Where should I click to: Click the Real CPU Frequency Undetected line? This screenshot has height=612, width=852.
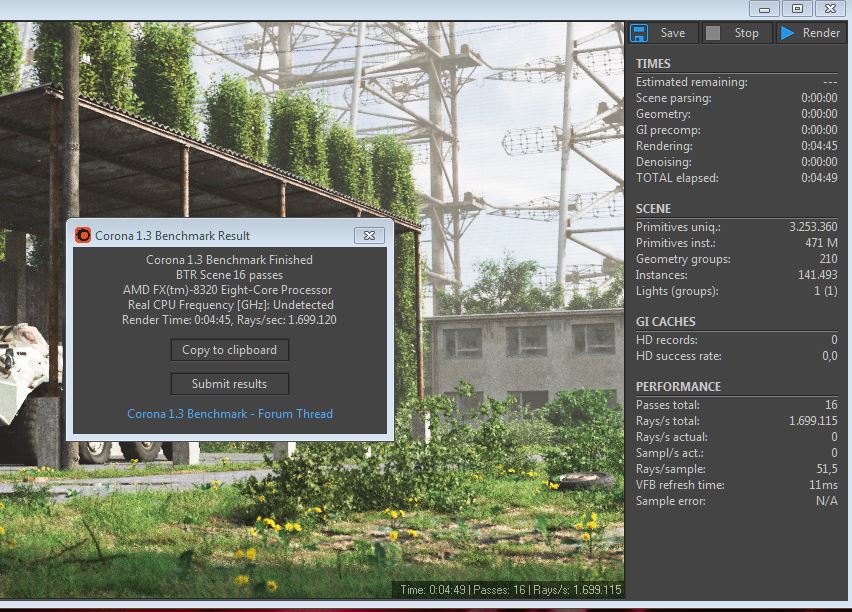point(230,305)
